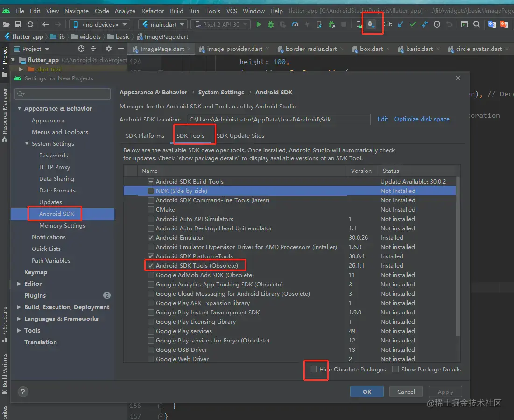The image size is (514, 420).
Task: Open the main.dart run configuration dropdown
Action: [x=163, y=24]
